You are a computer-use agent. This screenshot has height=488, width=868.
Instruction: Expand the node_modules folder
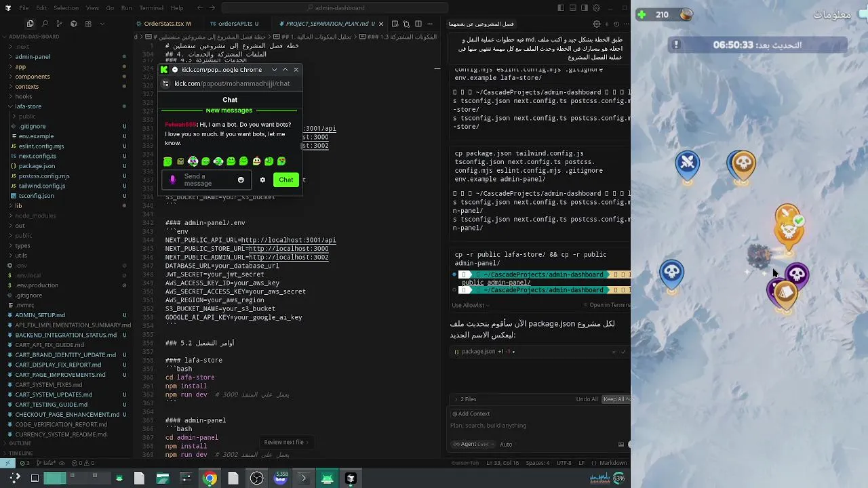pyautogui.click(x=35, y=216)
